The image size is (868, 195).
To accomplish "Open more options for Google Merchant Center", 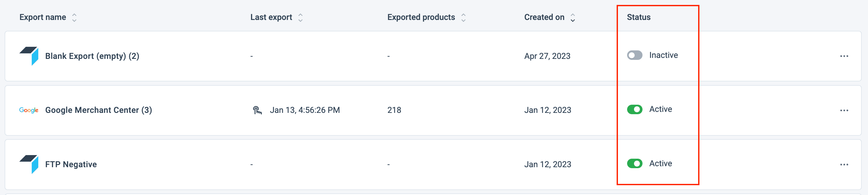I will click(x=844, y=111).
